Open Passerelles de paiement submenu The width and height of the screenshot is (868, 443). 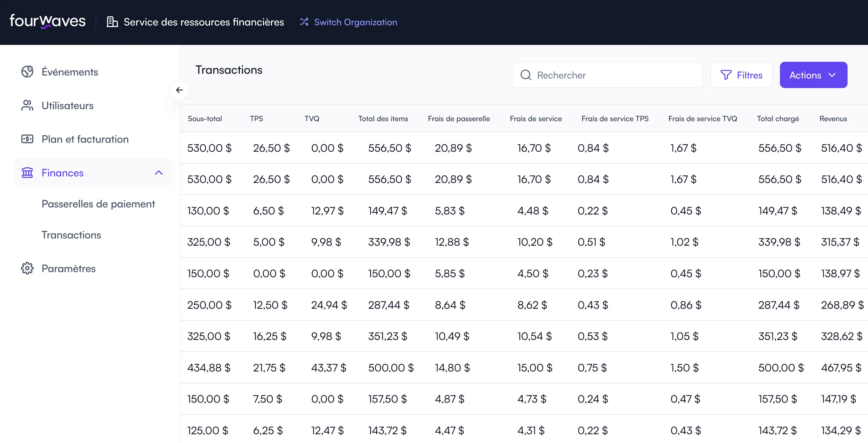pyautogui.click(x=98, y=204)
